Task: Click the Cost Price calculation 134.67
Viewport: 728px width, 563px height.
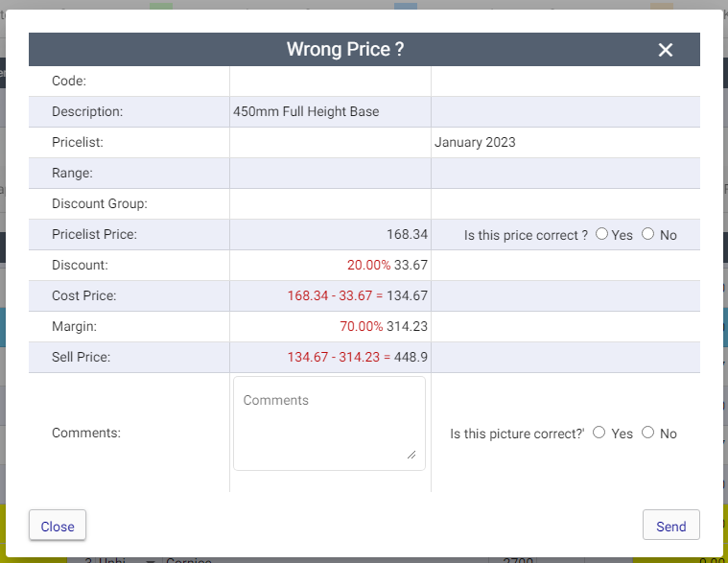Action: click(408, 295)
